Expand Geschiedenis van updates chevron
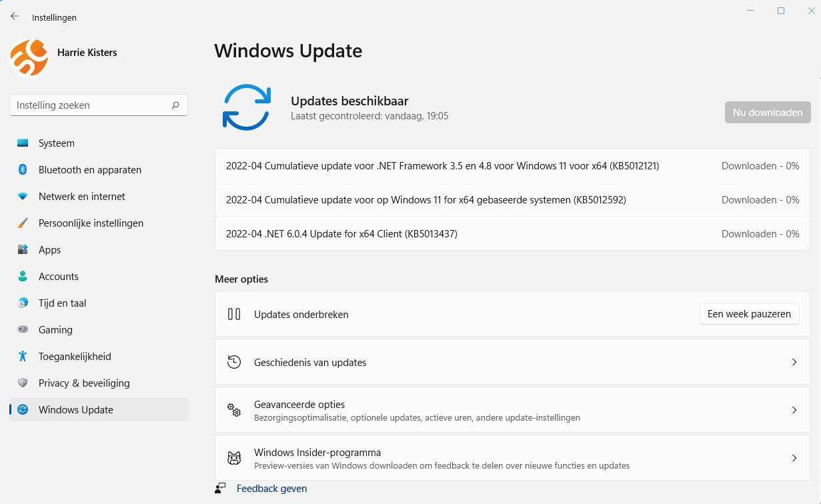The image size is (821, 504). point(794,362)
